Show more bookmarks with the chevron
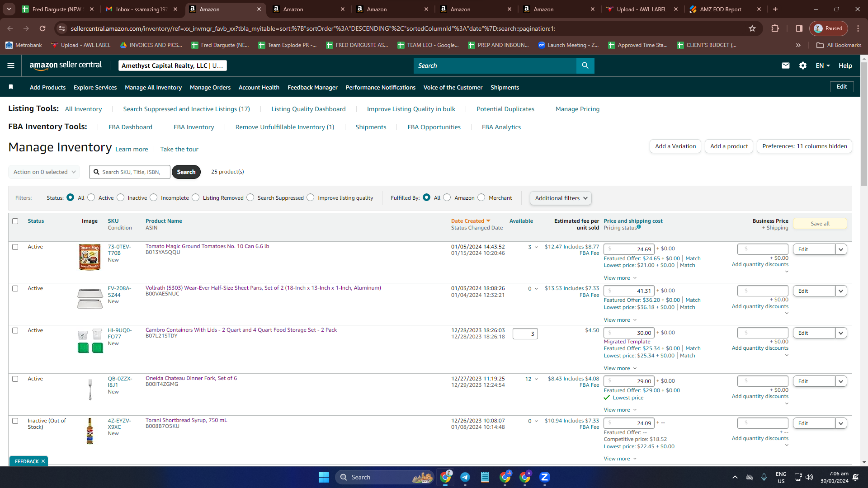 [798, 45]
